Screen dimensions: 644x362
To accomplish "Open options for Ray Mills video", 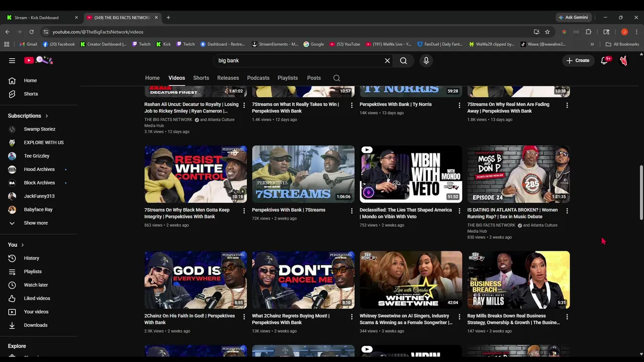I will [567, 317].
